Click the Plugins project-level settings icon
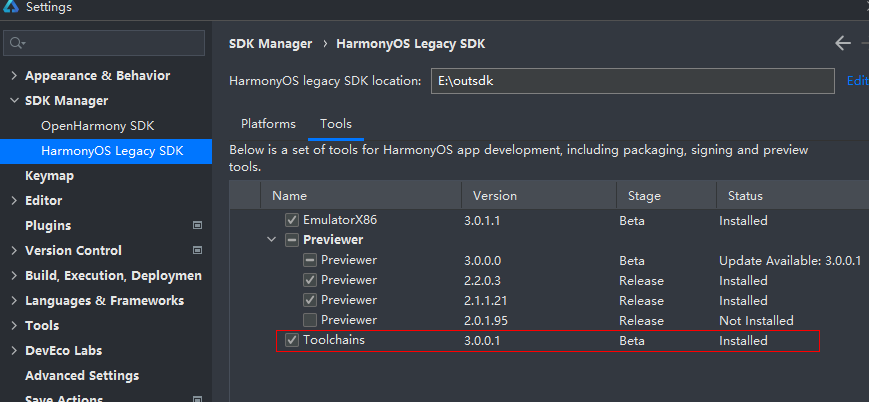 pos(197,226)
